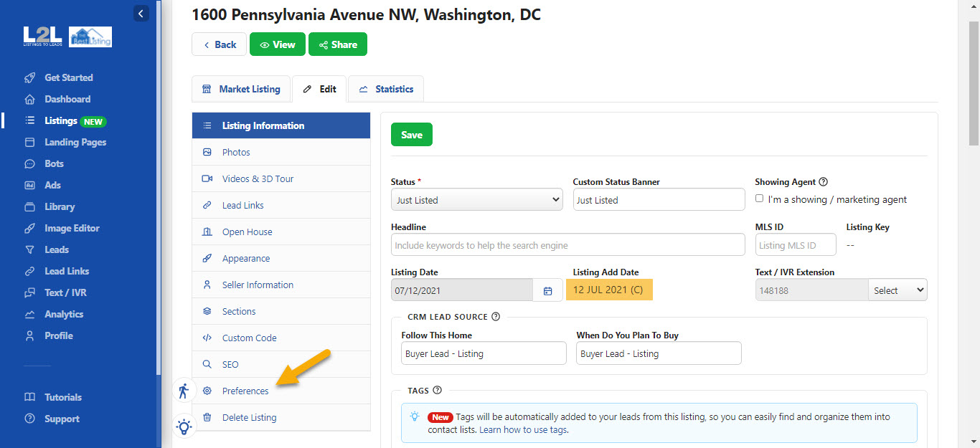Click the L2L Listings to Leads logo
The height and width of the screenshot is (448, 980).
(43, 37)
